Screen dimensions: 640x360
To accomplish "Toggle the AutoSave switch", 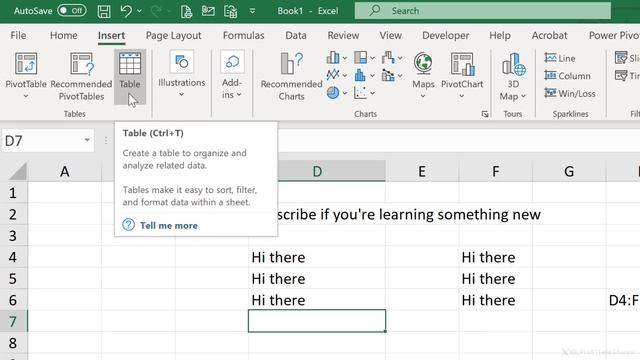I will click(72, 11).
